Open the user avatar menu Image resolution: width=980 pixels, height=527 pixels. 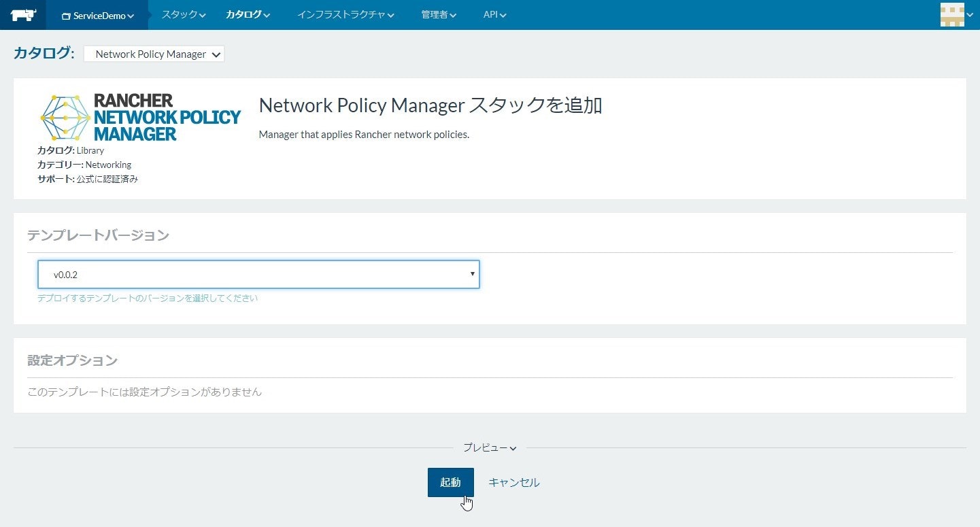coord(956,14)
